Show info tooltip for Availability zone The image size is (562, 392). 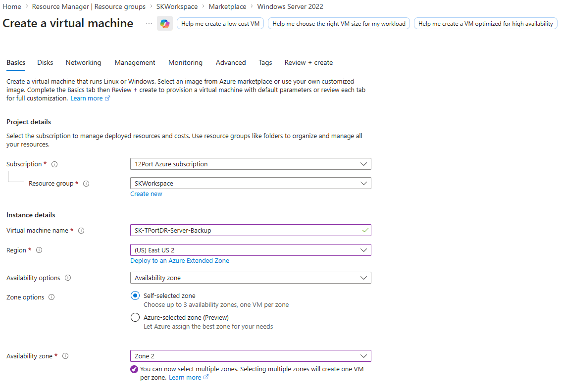[65, 356]
